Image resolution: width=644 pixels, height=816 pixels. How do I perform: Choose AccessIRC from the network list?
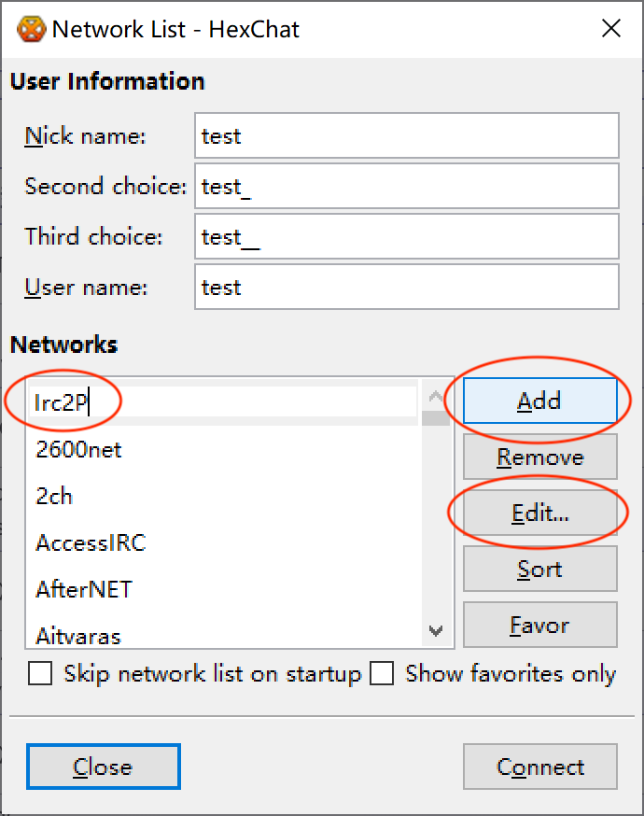(91, 542)
